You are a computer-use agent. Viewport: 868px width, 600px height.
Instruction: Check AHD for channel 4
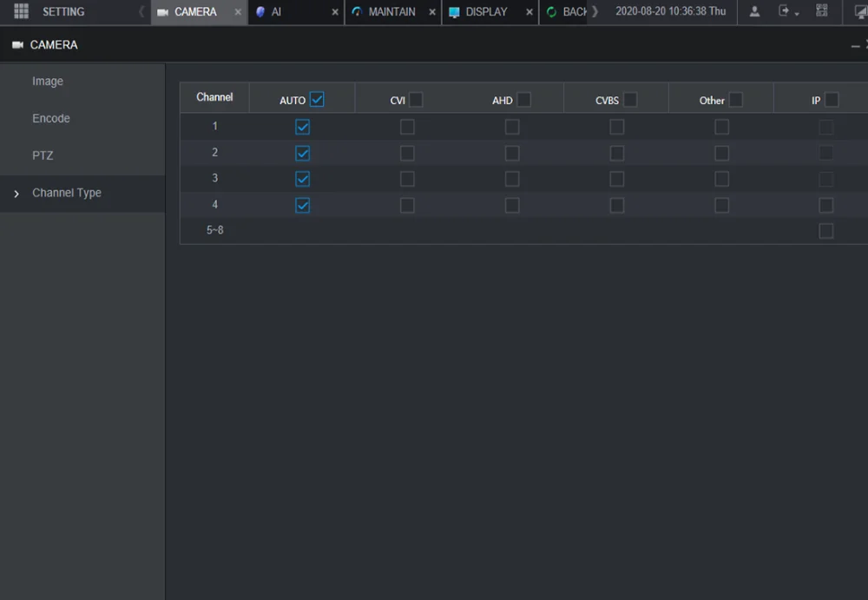[512, 206]
